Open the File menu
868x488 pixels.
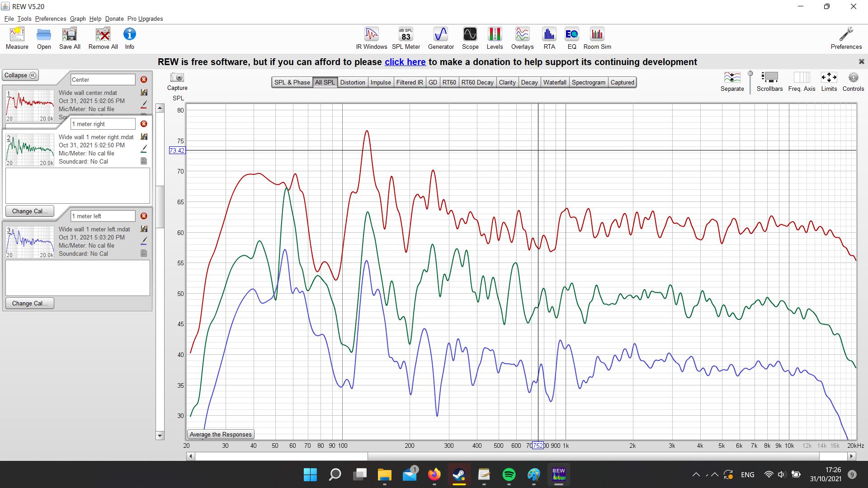9,19
